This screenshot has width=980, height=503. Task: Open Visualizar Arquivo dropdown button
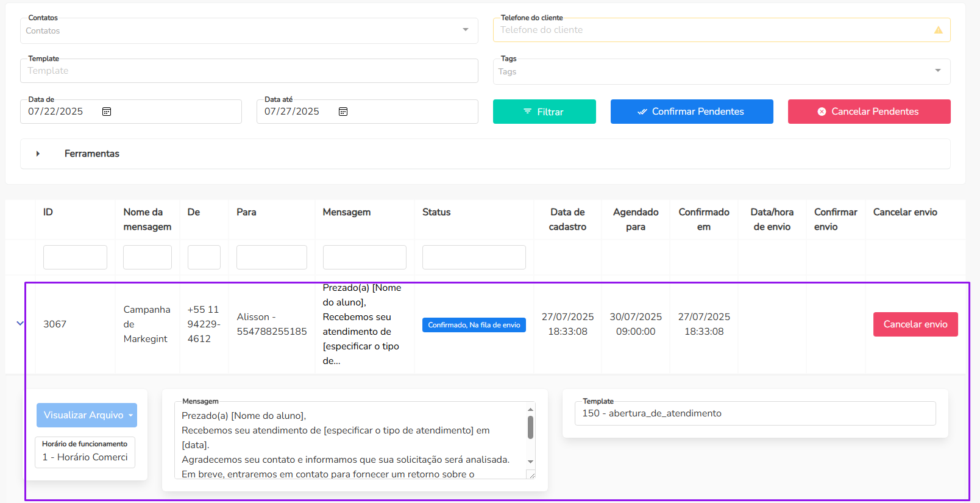87,415
